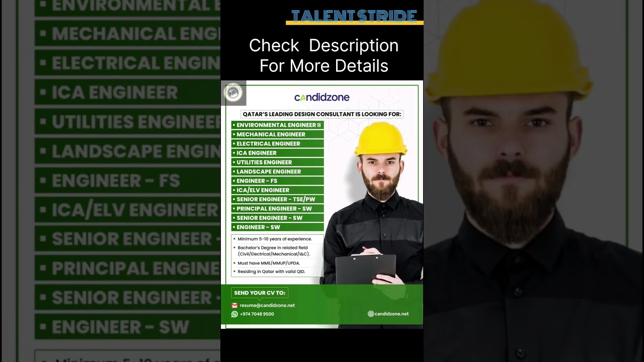Click the globe icon beside candidzone.net
This screenshot has height=362, width=644.
point(371,314)
